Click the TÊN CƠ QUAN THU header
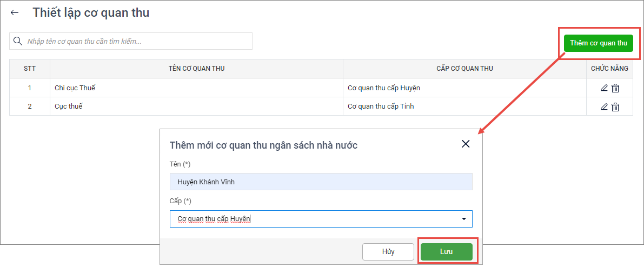The width and height of the screenshot is (644, 267). (196, 69)
